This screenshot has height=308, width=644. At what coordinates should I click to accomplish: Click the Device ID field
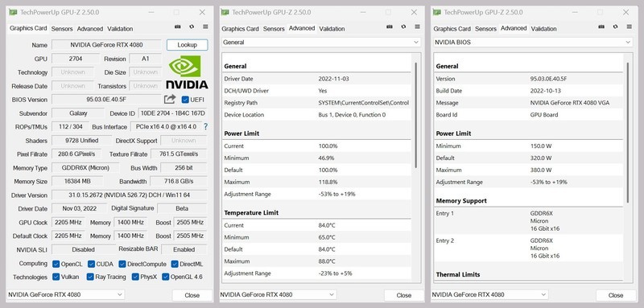point(172,113)
